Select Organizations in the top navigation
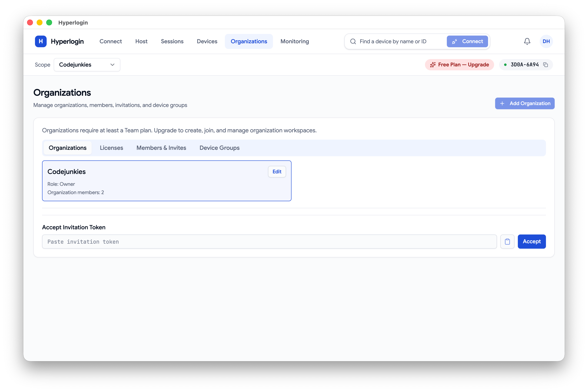 [x=249, y=41]
